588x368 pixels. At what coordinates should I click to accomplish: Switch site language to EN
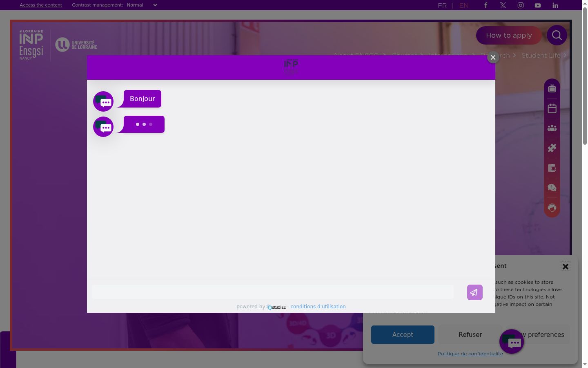(x=464, y=6)
